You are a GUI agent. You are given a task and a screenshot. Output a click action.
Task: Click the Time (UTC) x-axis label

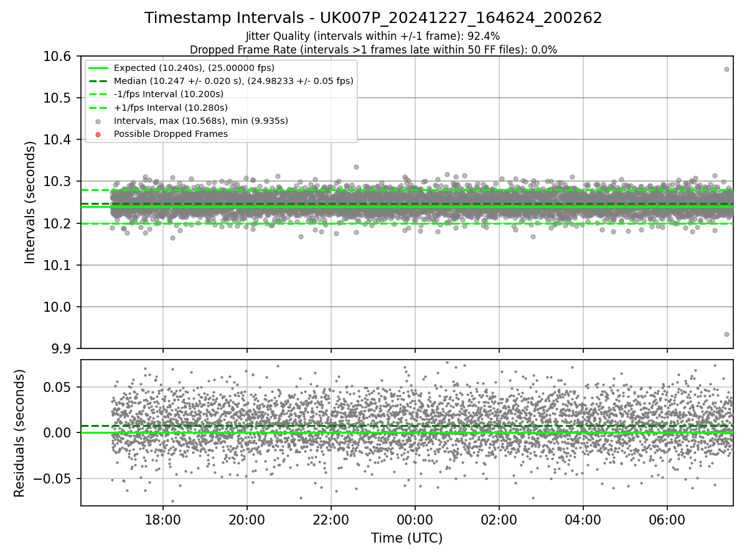point(406,538)
